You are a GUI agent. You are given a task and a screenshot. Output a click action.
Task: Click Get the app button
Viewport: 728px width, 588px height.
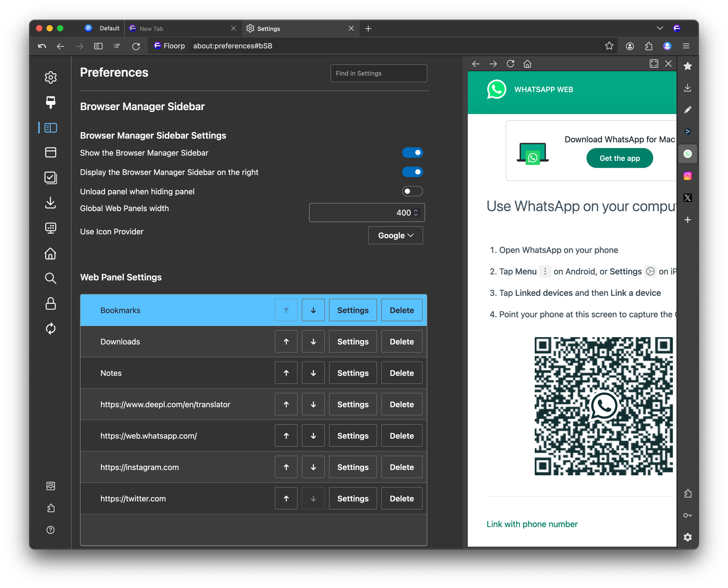(x=620, y=158)
